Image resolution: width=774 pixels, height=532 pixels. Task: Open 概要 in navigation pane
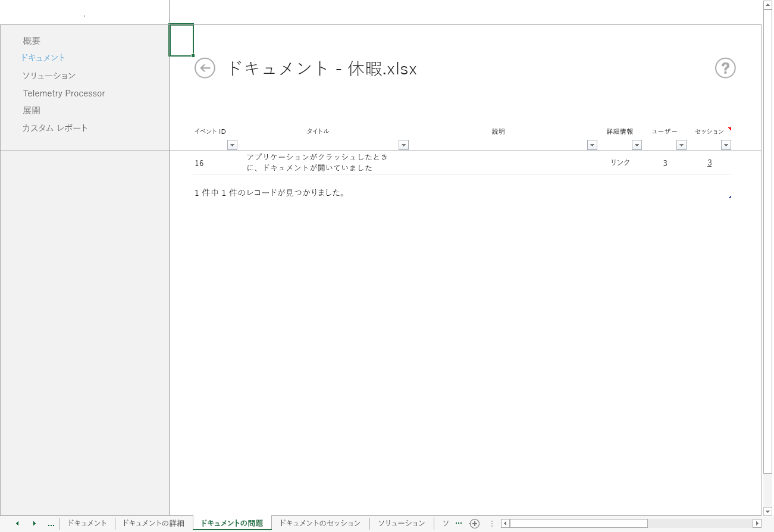coord(32,41)
